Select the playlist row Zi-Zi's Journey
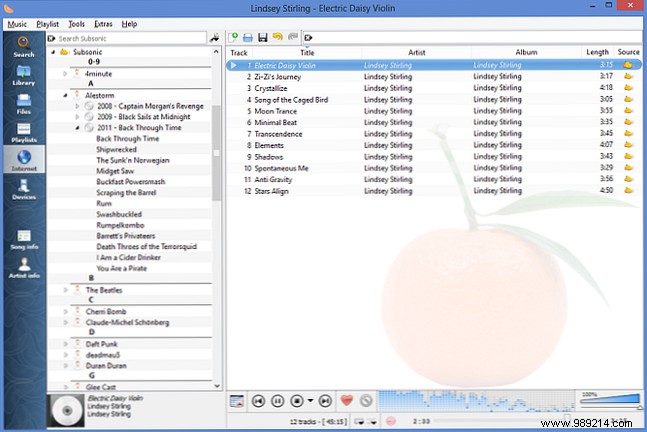Screen dimensions: 647x432 click(x=434, y=77)
